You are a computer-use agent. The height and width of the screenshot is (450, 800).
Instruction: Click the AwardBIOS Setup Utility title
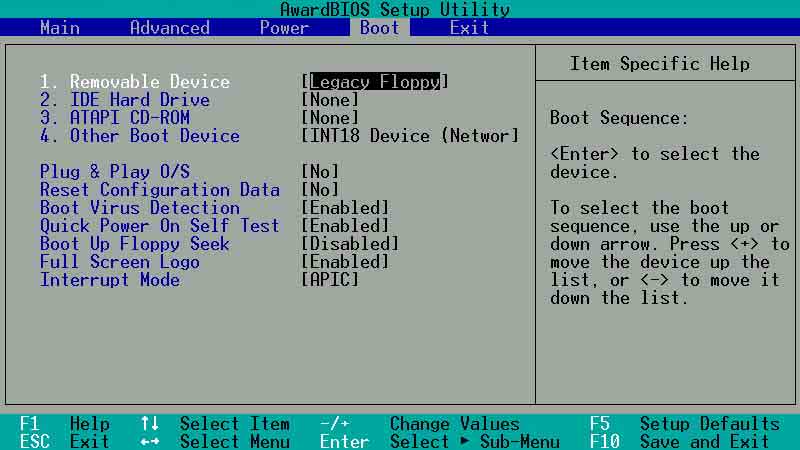(395, 9)
